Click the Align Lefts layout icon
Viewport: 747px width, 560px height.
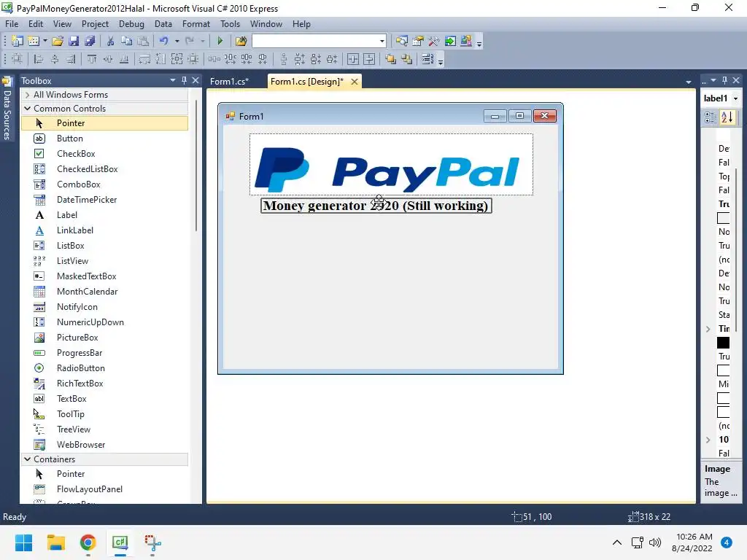[x=39, y=59]
